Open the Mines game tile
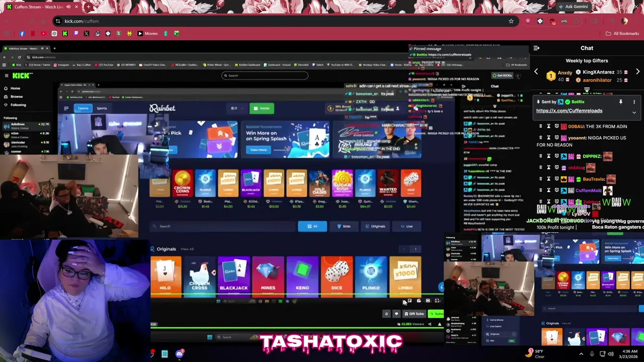The width and height of the screenshot is (644, 362). click(x=268, y=277)
